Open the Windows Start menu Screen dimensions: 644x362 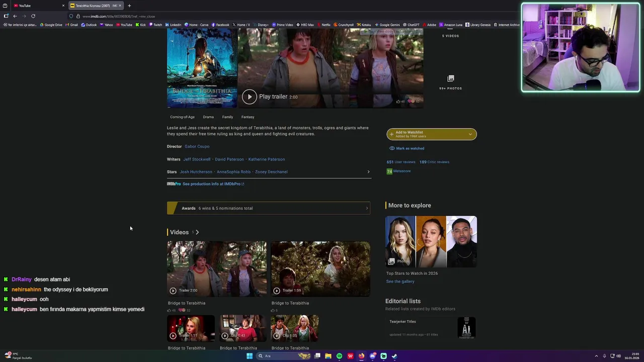[250, 356]
